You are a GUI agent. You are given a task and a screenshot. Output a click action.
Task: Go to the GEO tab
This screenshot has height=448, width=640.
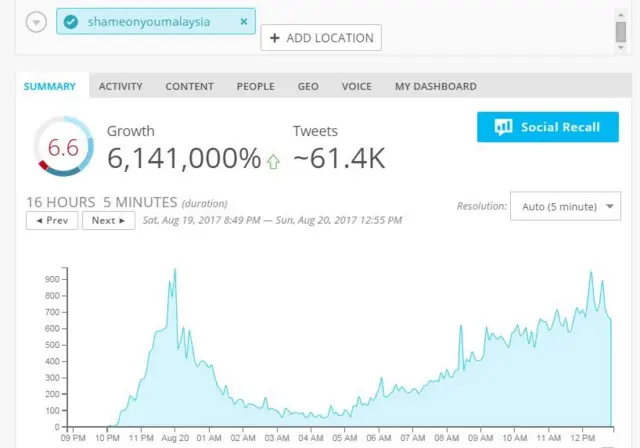(308, 87)
